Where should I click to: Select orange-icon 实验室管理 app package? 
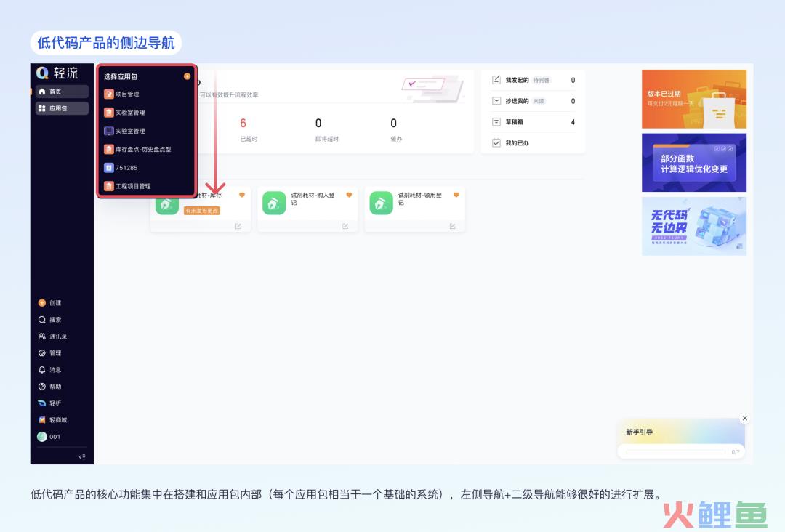(x=125, y=113)
